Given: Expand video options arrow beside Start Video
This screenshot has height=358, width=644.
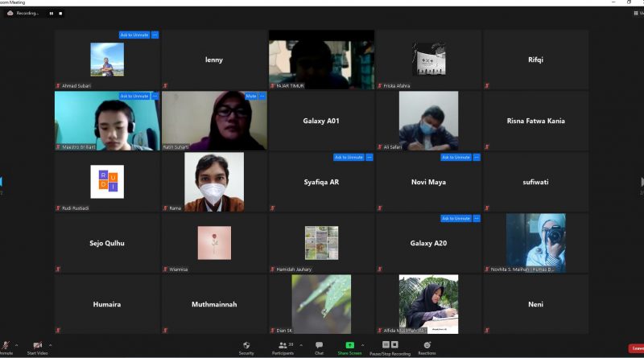Looking at the screenshot, I should (51, 345).
